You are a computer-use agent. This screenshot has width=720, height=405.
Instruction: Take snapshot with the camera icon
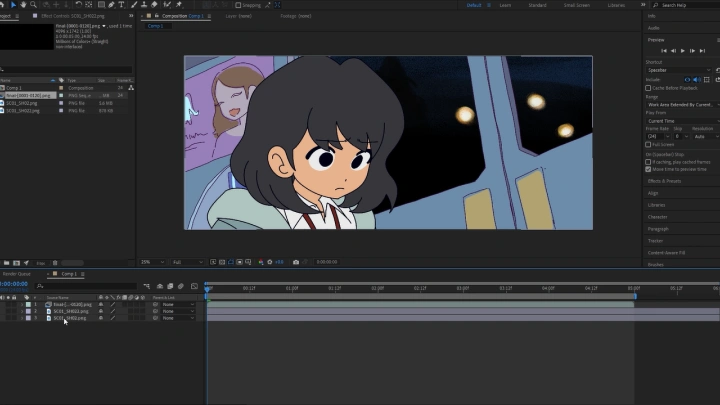(296, 262)
